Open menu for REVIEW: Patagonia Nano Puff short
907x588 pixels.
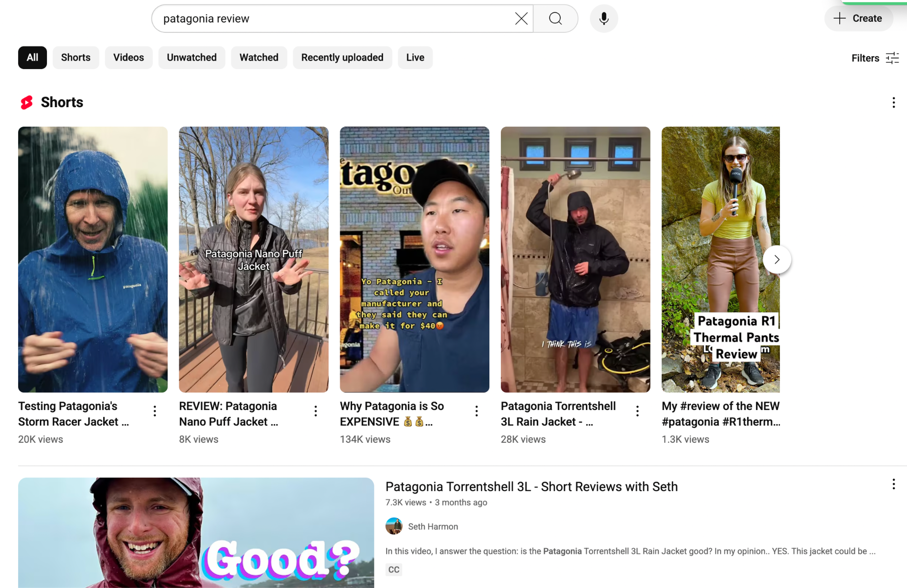coord(316,411)
